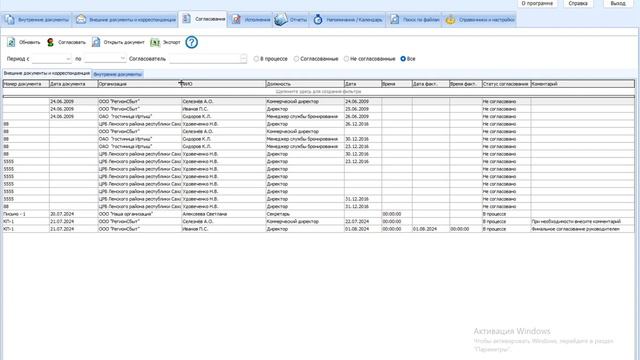Select the Согласованные radio button

296,59
